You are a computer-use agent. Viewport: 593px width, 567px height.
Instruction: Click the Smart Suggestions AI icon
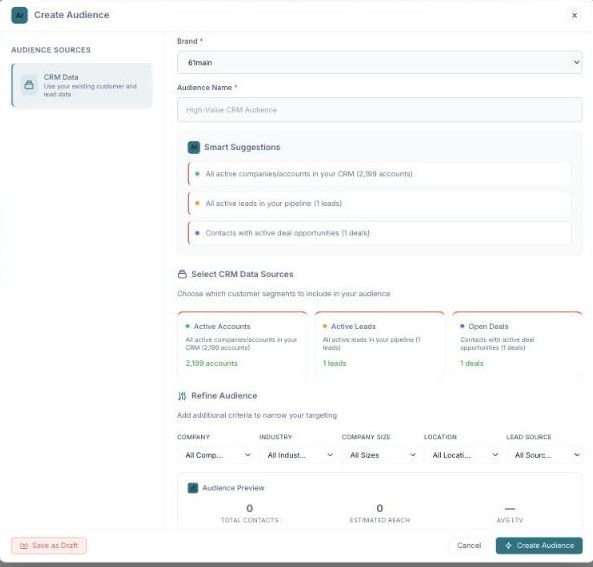pyautogui.click(x=194, y=147)
